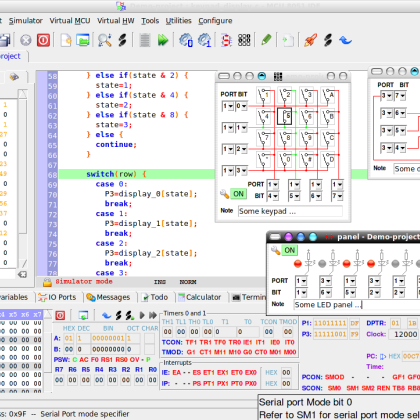
Task: Click the wrench icon in the keypad window
Action: click(x=224, y=194)
